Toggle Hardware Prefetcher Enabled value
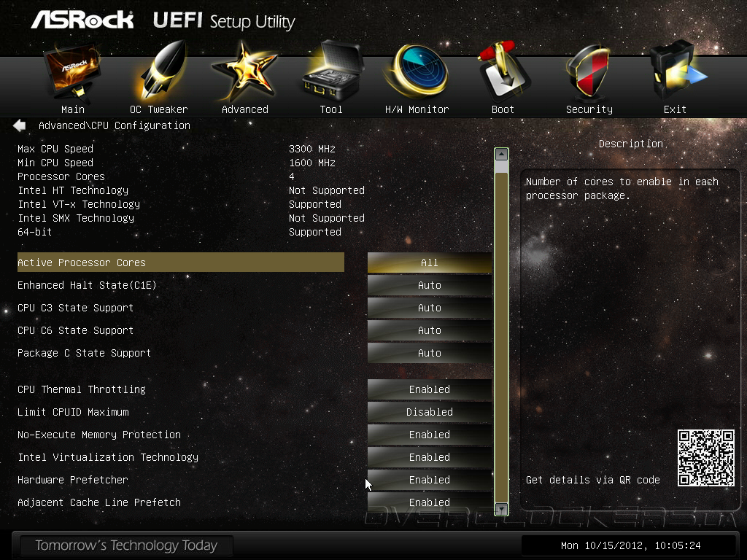The height and width of the screenshot is (560, 747). [x=429, y=480]
